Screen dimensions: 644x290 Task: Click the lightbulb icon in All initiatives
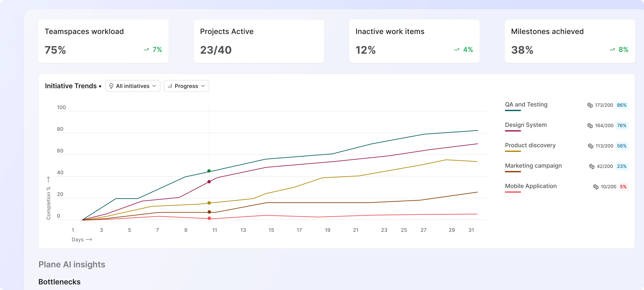pyautogui.click(x=111, y=86)
